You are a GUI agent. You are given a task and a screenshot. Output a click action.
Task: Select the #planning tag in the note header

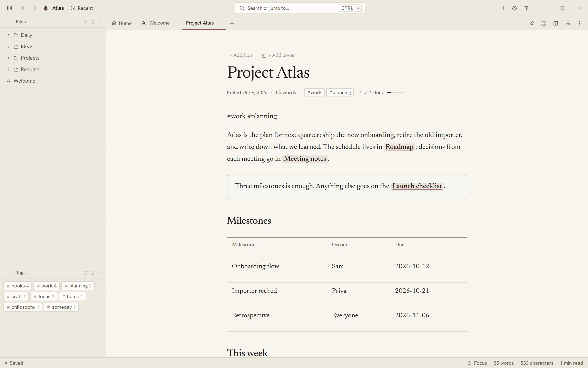(x=340, y=92)
